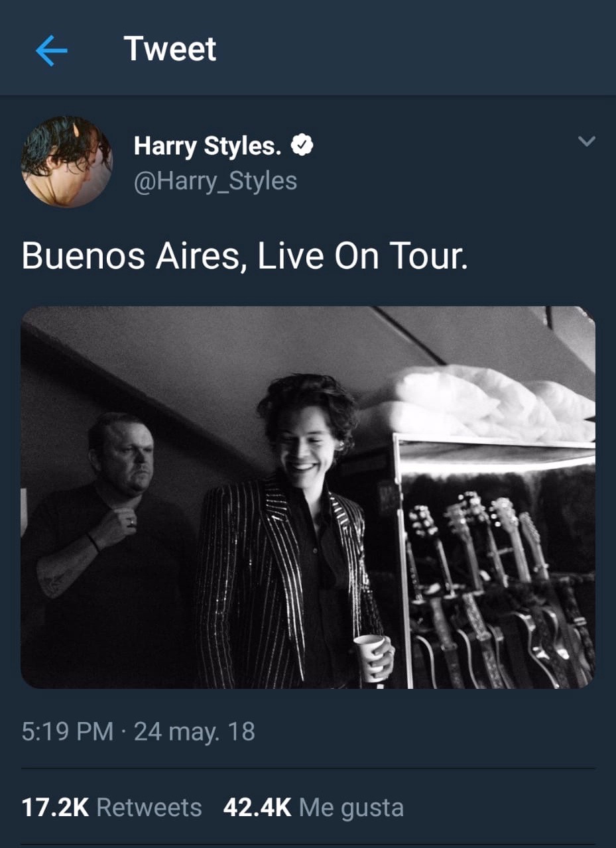Click the word Retweets
Screen dimensions: 616x848
(x=149, y=807)
